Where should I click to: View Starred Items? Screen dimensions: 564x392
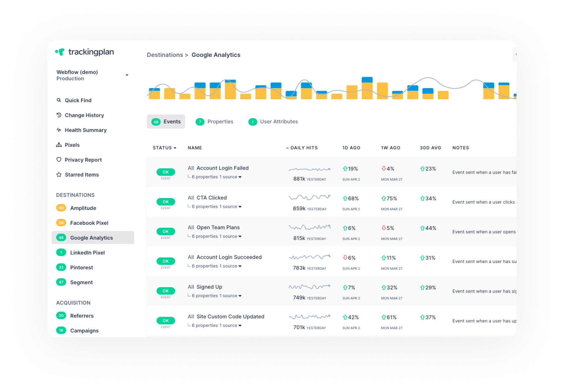[82, 175]
